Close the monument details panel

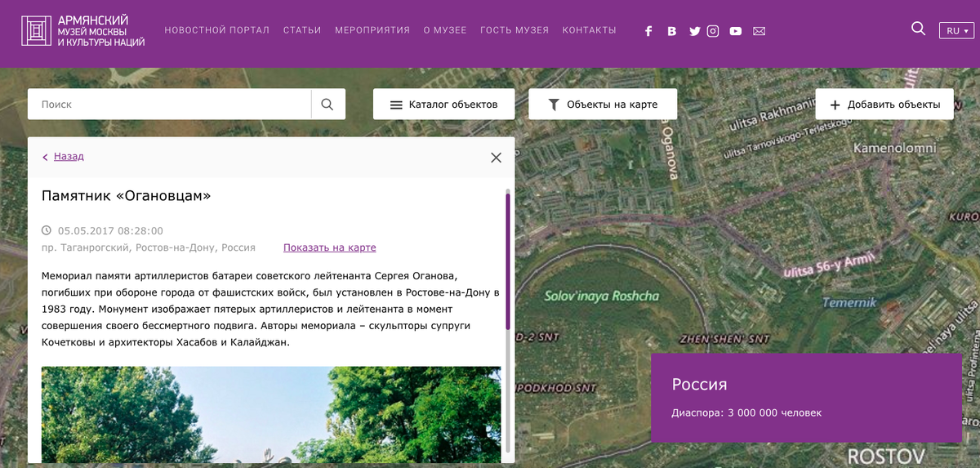tap(496, 158)
